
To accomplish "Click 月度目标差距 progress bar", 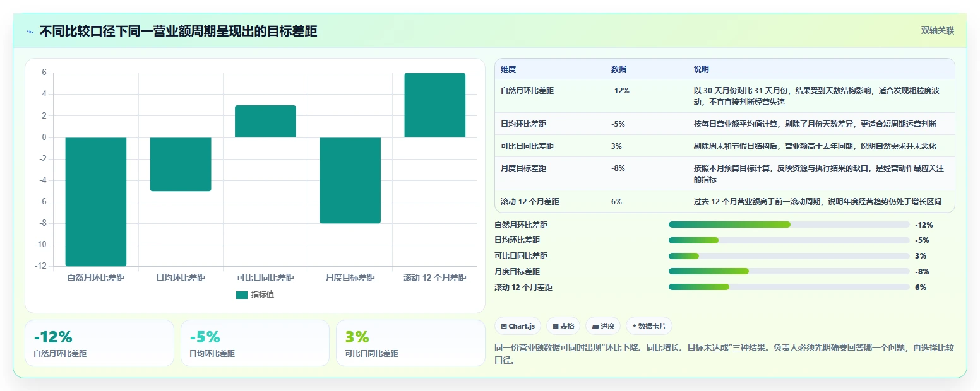I will click(789, 271).
